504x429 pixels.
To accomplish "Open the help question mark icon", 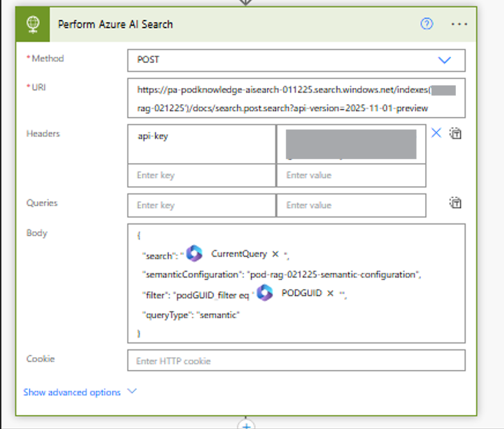I will click(x=427, y=24).
